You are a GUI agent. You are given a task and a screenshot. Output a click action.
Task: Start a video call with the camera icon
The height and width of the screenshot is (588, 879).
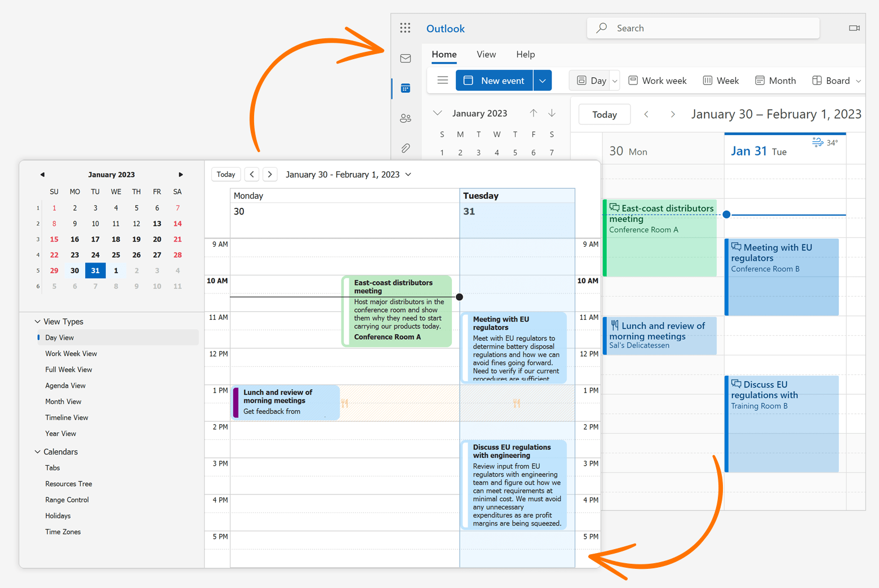(854, 28)
